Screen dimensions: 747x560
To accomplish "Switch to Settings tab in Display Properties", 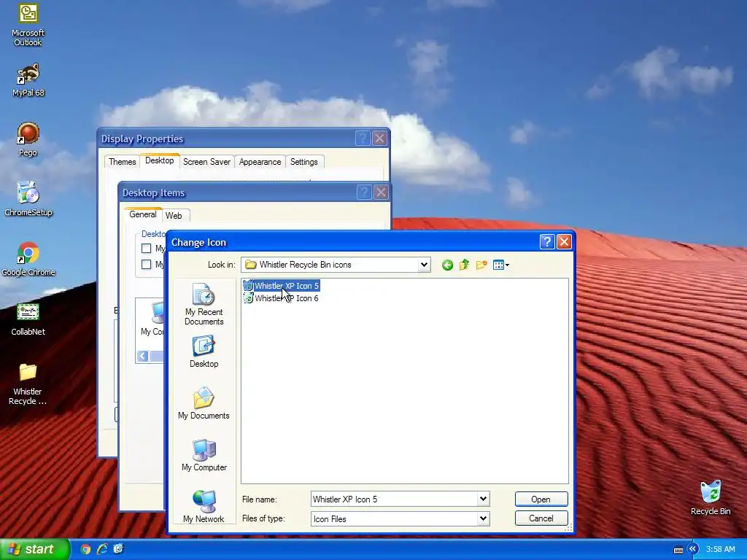I will coord(304,162).
